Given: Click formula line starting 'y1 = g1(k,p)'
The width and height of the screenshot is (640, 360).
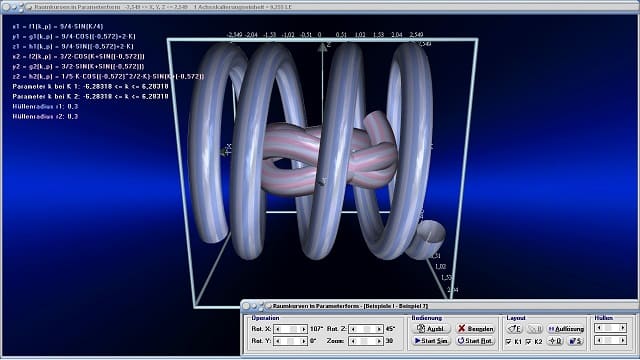Looking at the screenshot, I should pos(74,36).
